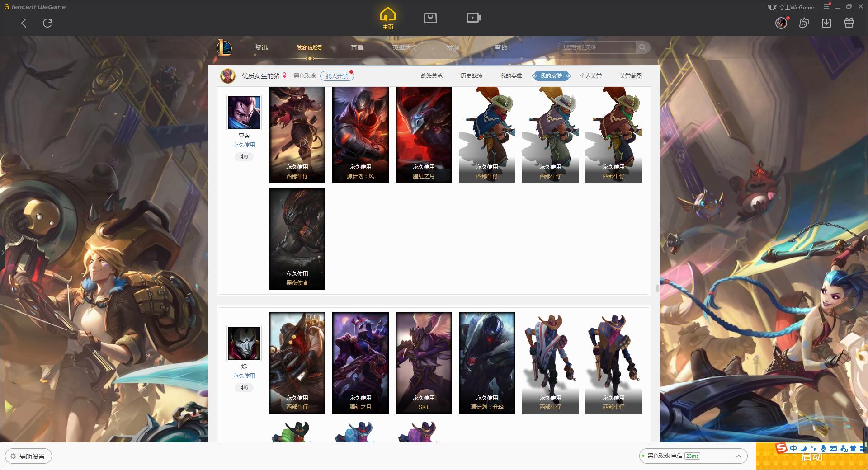Click the magnifier search icon
868x470 pixels.
point(642,47)
